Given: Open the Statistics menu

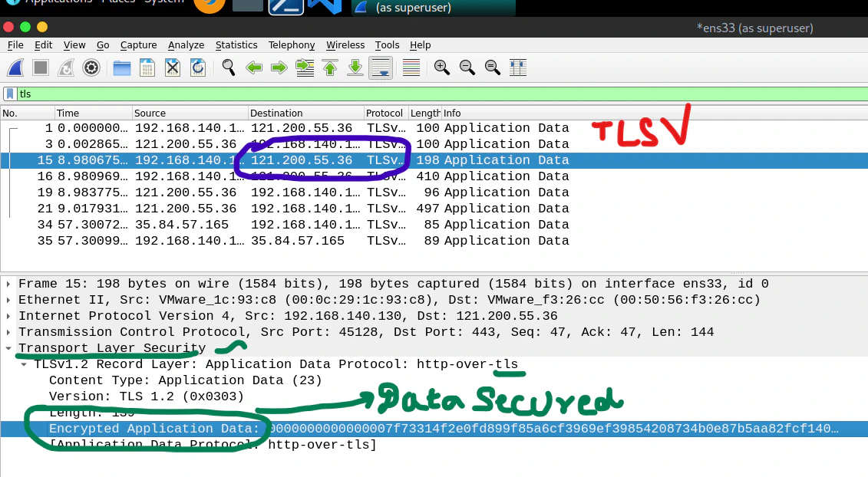Looking at the screenshot, I should (236, 45).
